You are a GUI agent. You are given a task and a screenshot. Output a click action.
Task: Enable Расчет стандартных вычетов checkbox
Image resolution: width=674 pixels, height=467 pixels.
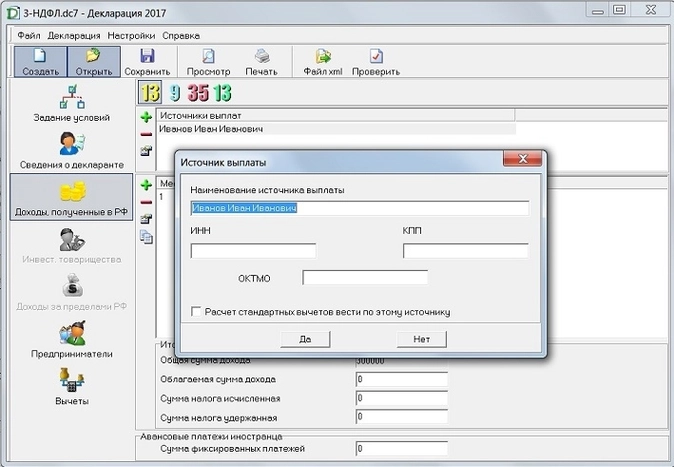[196, 311]
